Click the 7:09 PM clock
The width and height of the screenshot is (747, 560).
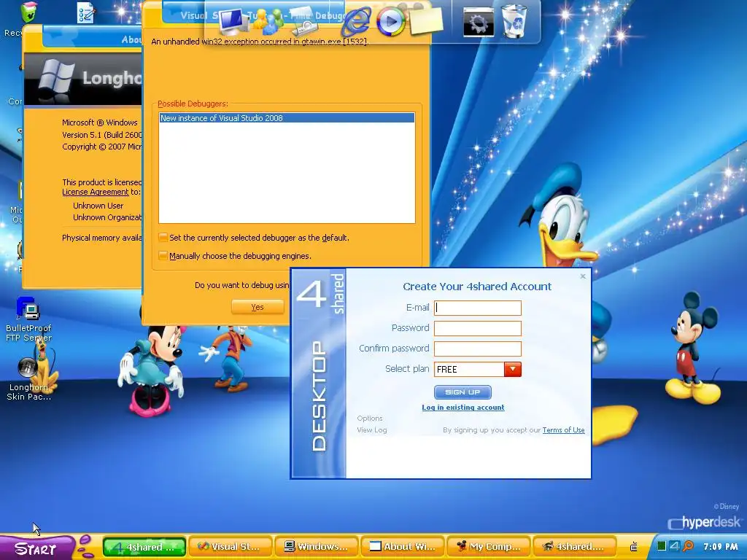pyautogui.click(x=720, y=547)
